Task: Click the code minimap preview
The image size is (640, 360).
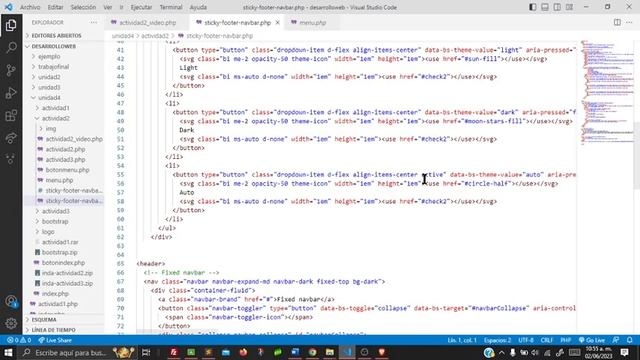Action: coord(607,92)
